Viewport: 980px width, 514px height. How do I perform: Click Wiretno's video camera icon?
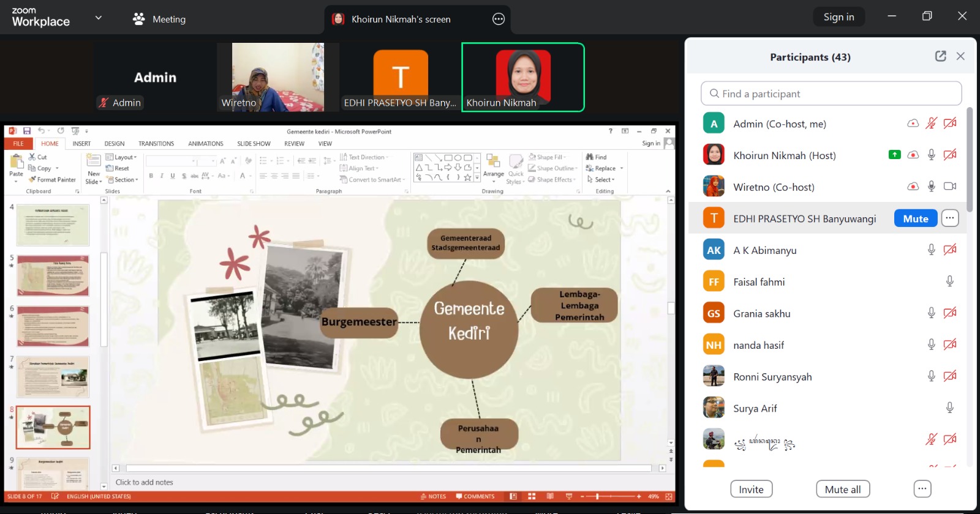950,187
